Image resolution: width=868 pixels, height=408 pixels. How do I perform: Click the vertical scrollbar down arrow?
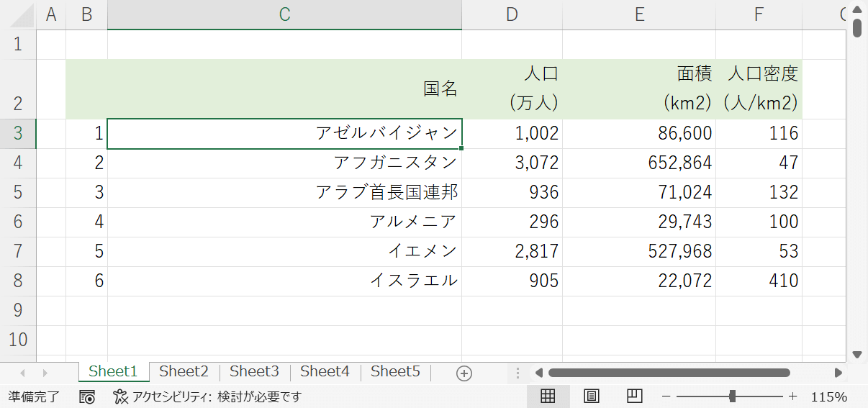point(856,354)
